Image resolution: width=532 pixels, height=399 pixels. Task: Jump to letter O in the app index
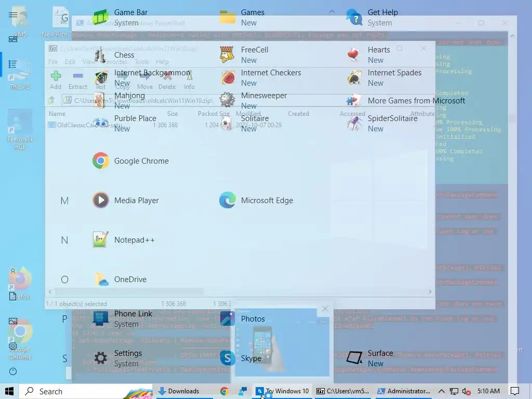pos(64,280)
